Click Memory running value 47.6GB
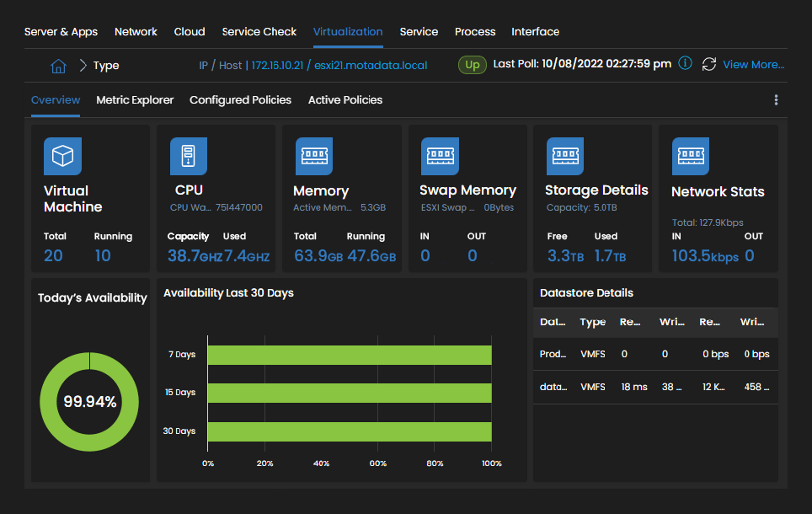The image size is (812, 514). point(371,255)
